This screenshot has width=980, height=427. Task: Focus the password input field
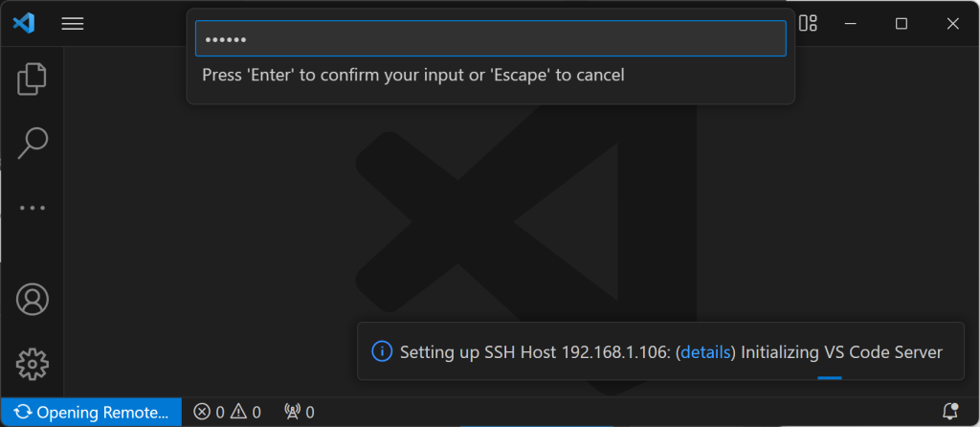[x=490, y=39]
